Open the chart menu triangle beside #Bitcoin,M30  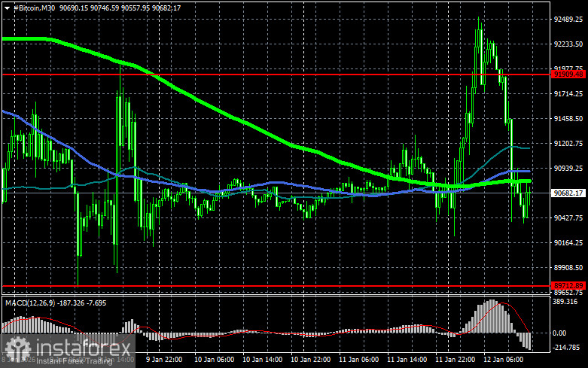click(x=7, y=8)
